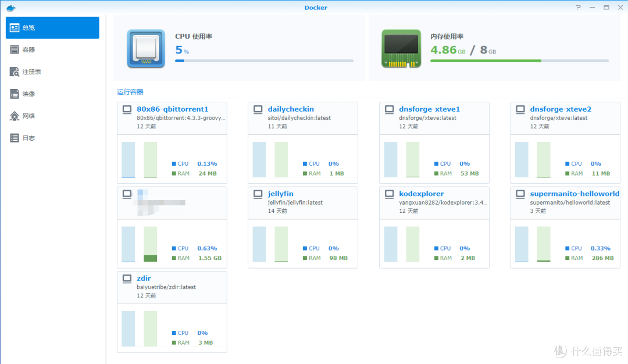
Task: Click dnsforge-xteve1 container monitor icon
Action: coord(389,110)
